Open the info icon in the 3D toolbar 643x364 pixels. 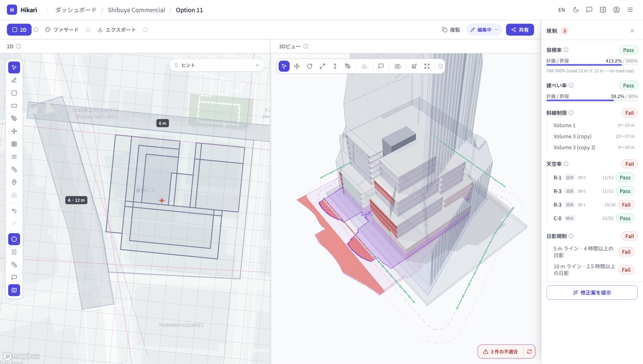coord(440,66)
